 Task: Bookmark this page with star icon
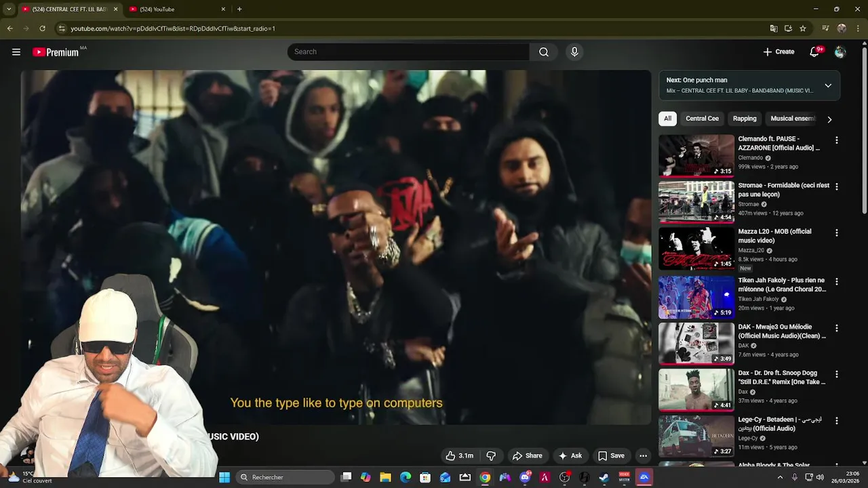(x=803, y=28)
